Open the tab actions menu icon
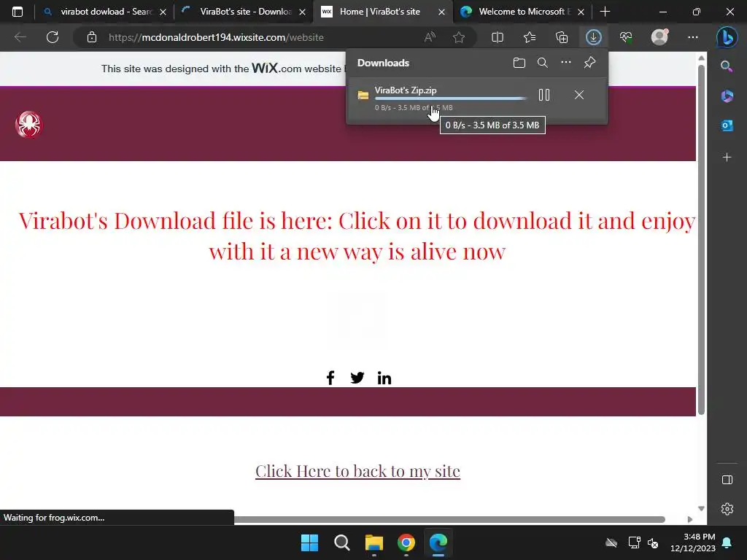The image size is (747, 560). [x=18, y=12]
